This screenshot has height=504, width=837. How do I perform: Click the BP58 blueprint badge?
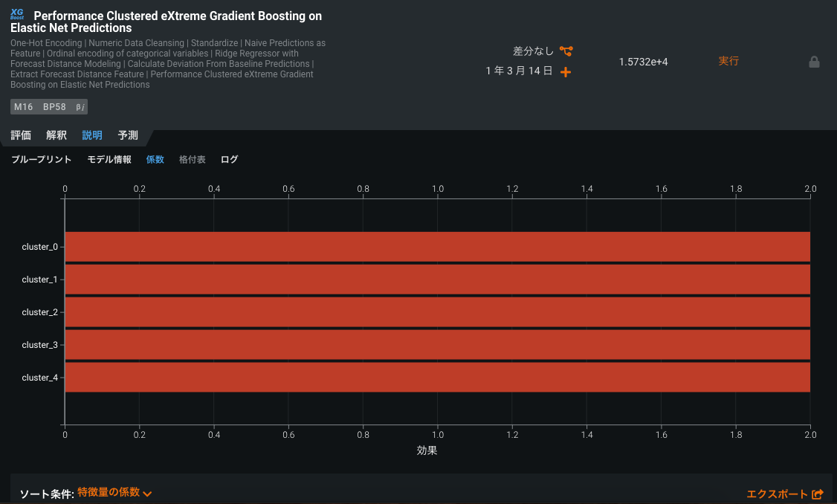54,107
